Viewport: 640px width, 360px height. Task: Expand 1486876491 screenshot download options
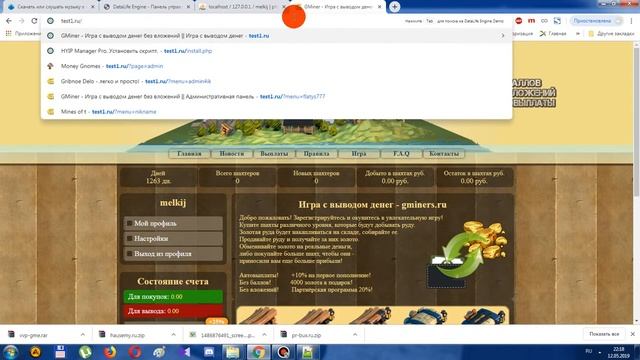tap(264, 334)
